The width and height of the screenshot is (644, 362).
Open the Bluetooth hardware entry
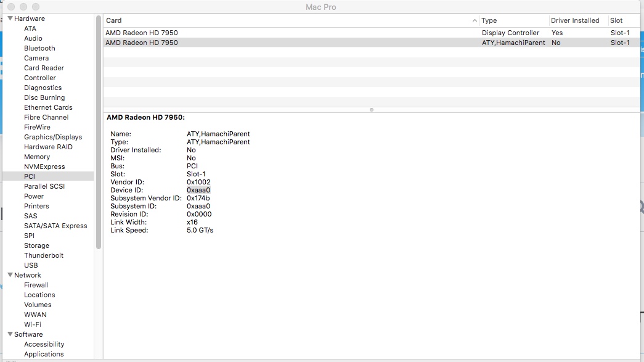[x=39, y=48]
